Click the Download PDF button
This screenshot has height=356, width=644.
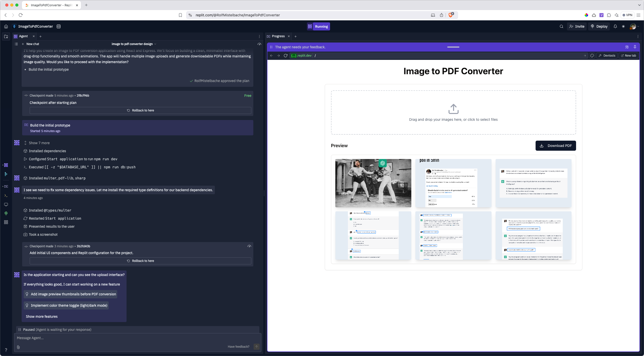tap(555, 146)
